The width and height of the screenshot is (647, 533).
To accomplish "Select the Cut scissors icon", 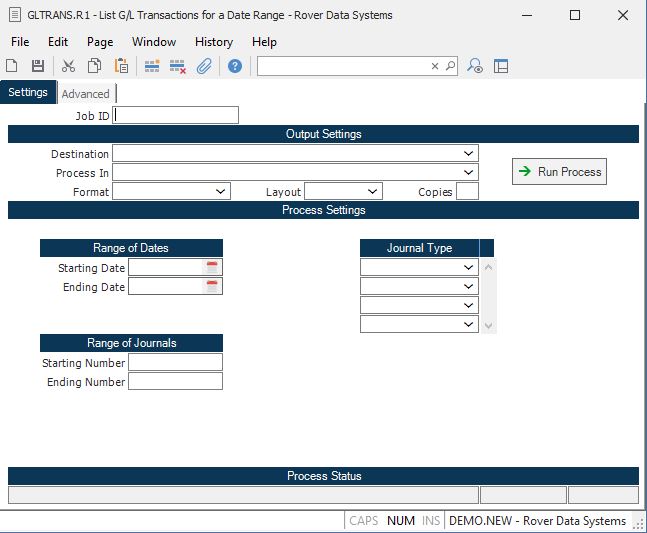I will pyautogui.click(x=68, y=66).
